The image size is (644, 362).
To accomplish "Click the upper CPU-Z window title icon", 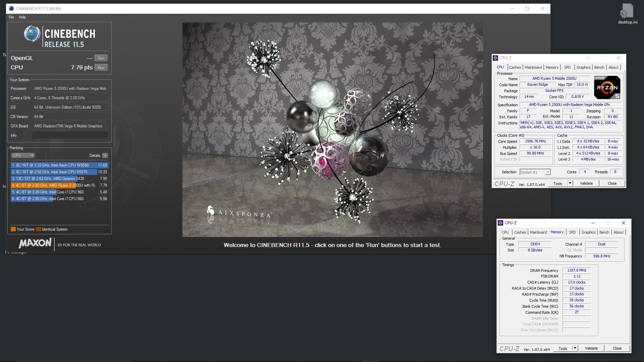I will [495, 58].
